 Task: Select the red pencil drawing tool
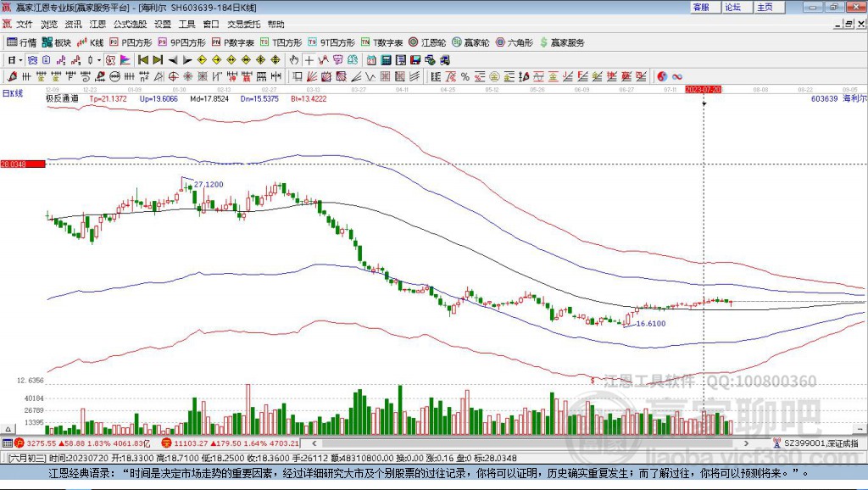point(12,76)
